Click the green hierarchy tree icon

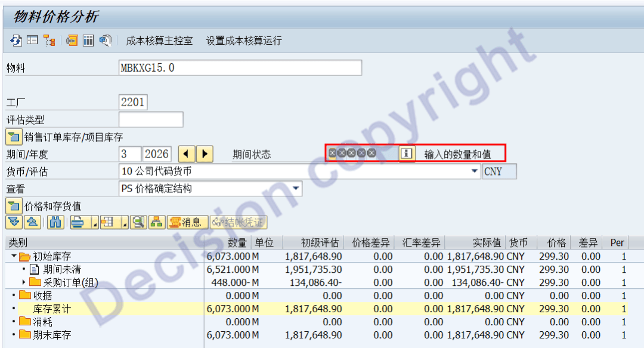pyautogui.click(x=157, y=223)
